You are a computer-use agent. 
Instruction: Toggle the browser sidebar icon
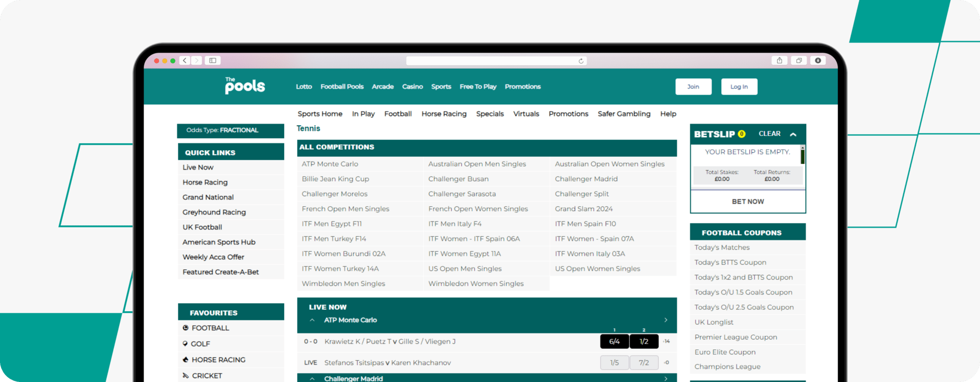(213, 60)
